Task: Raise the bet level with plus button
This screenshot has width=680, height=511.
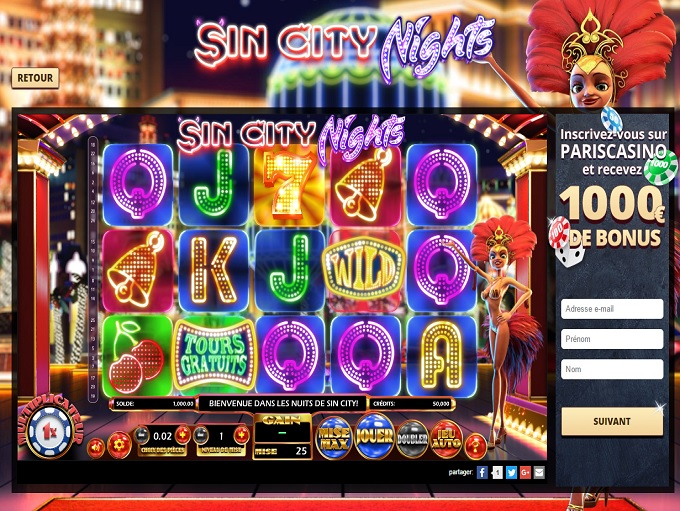Action: (242, 434)
